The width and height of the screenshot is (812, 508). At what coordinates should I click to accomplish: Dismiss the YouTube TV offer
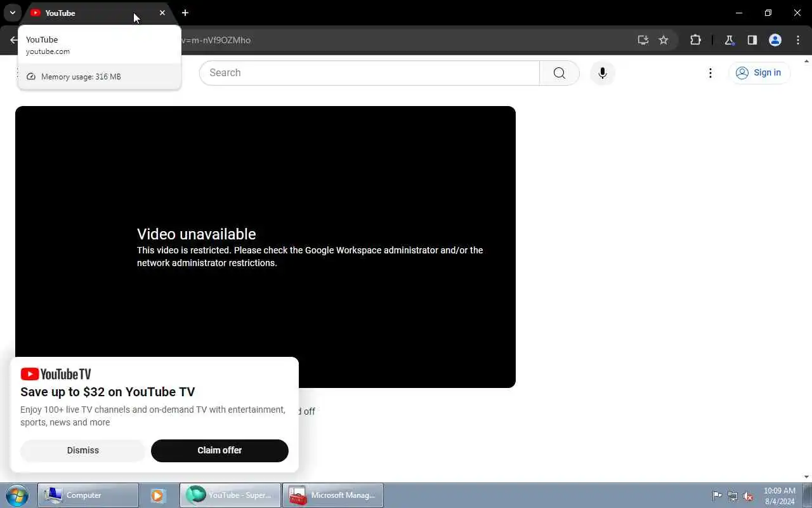pos(83,450)
